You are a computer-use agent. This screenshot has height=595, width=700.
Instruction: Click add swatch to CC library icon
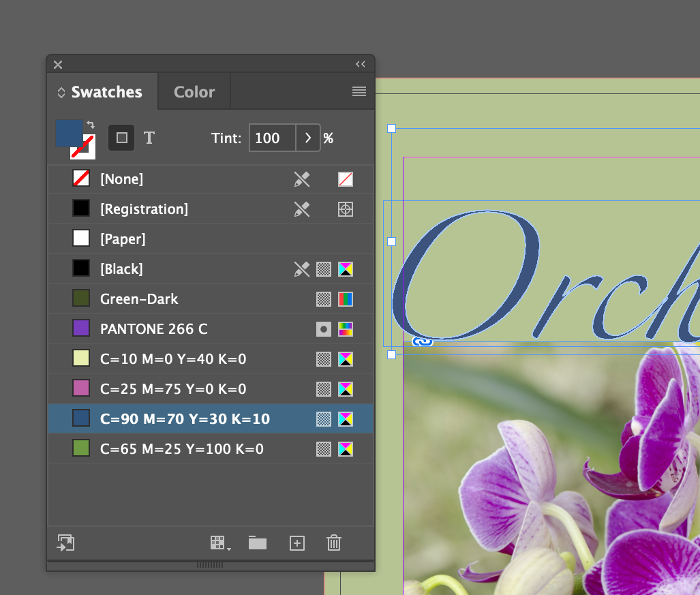coord(65,543)
